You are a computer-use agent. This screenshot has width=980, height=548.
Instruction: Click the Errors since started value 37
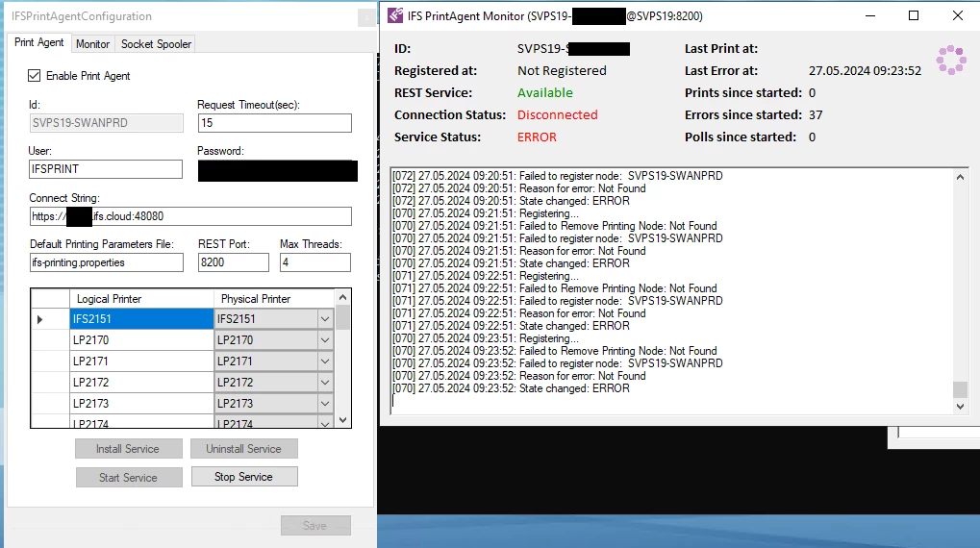pyautogui.click(x=816, y=115)
